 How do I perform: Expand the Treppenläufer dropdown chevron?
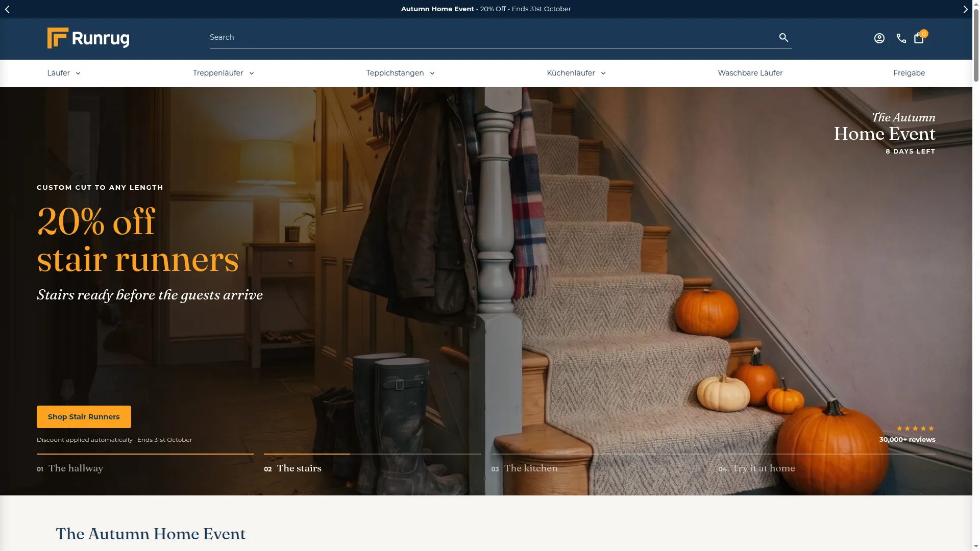click(252, 73)
